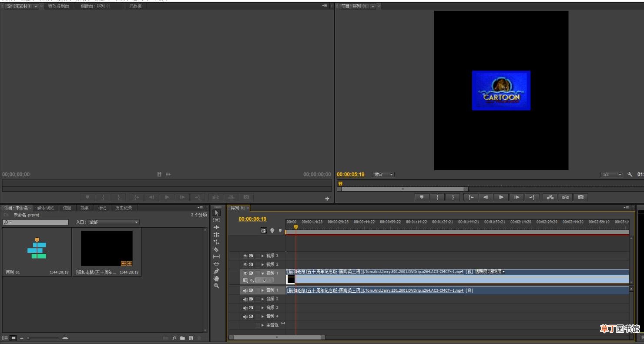Click the project thumbnail size slider

pyautogui.click(x=44, y=338)
